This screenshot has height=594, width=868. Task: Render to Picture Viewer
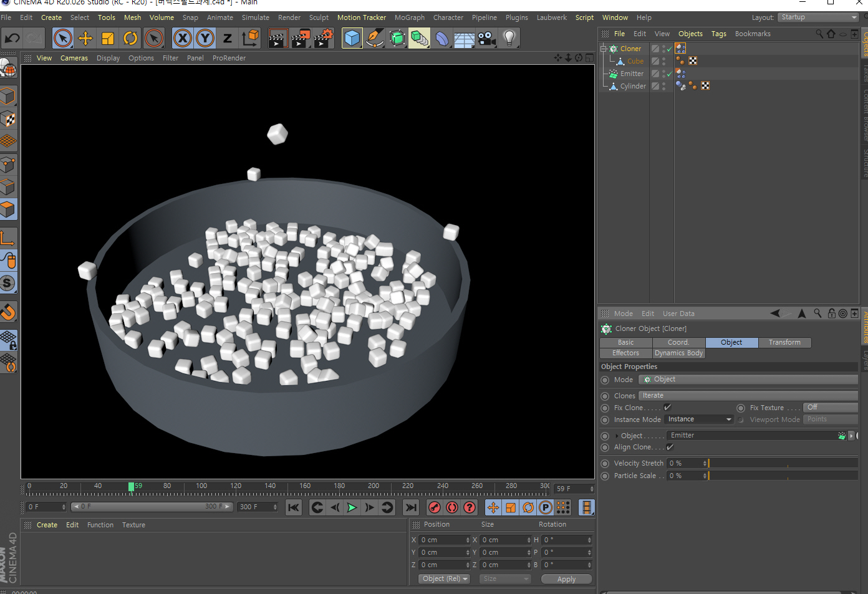click(301, 39)
